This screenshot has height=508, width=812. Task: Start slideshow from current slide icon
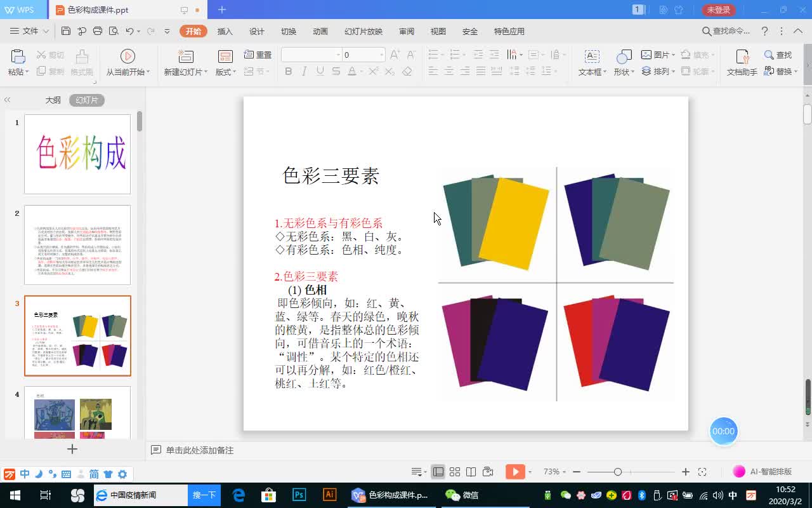click(x=128, y=57)
